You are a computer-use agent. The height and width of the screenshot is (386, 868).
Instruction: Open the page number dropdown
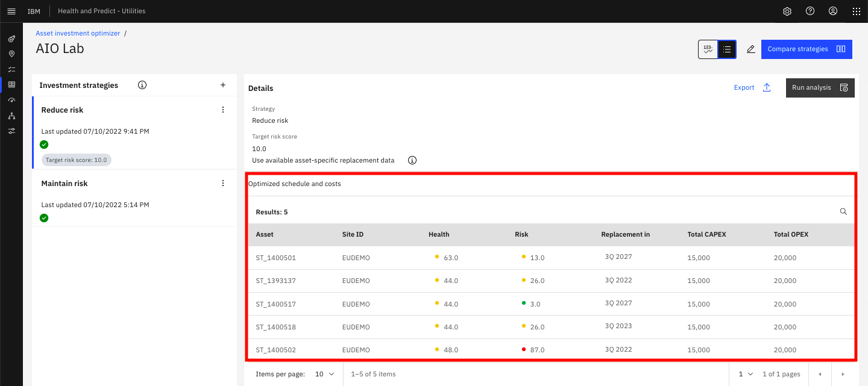click(746, 374)
